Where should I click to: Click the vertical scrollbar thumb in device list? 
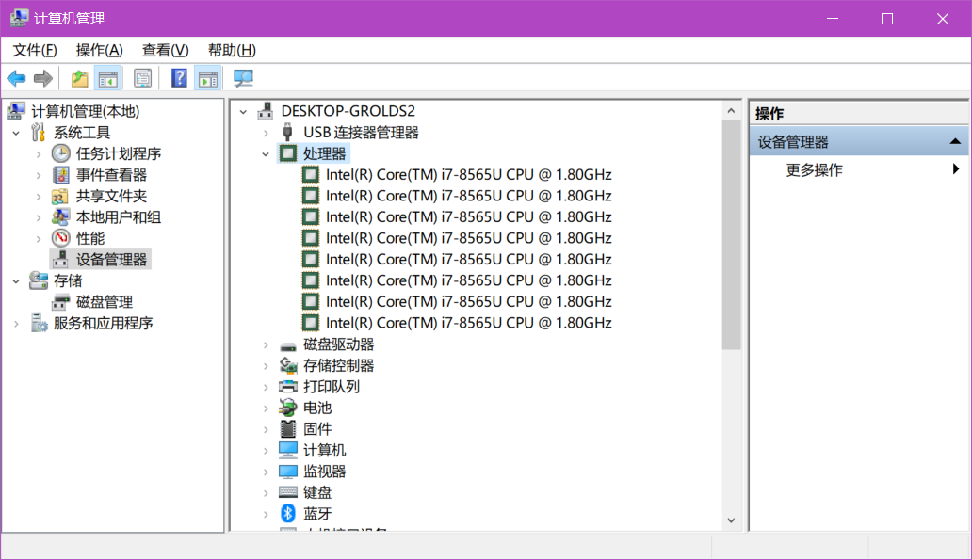pyautogui.click(x=731, y=235)
